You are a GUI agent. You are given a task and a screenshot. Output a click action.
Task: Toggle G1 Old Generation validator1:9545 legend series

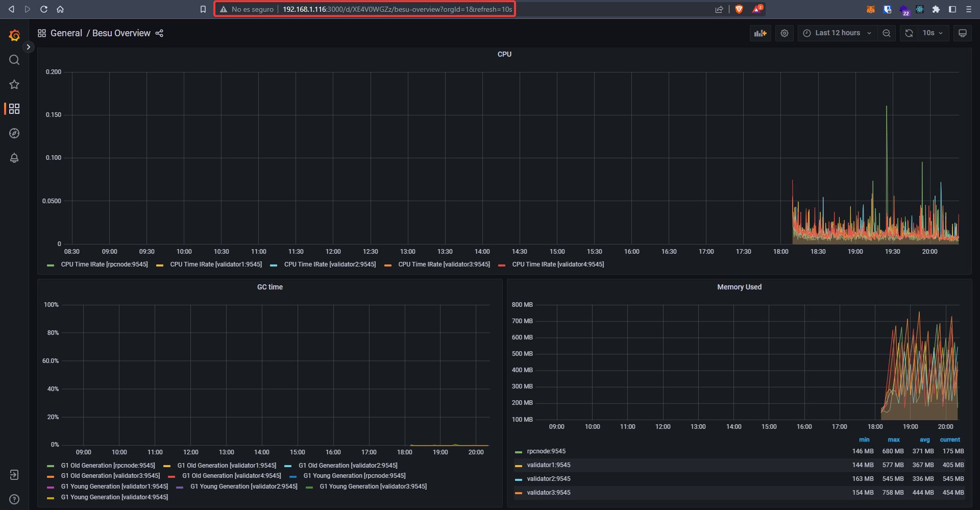point(227,466)
